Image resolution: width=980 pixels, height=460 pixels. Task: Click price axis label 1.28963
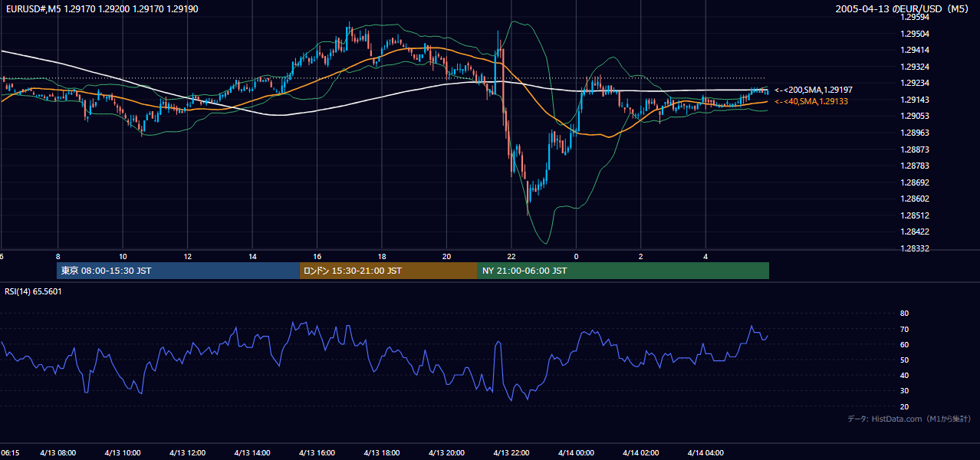(x=914, y=133)
